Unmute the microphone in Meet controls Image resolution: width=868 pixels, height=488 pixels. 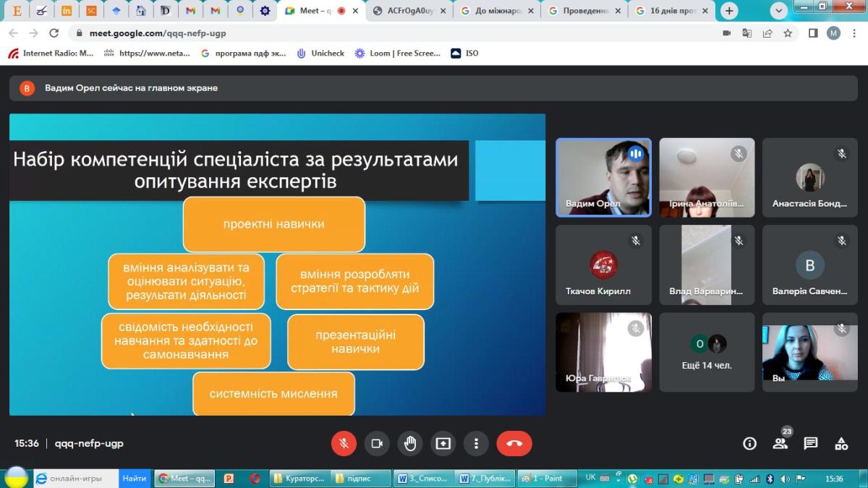click(x=344, y=443)
